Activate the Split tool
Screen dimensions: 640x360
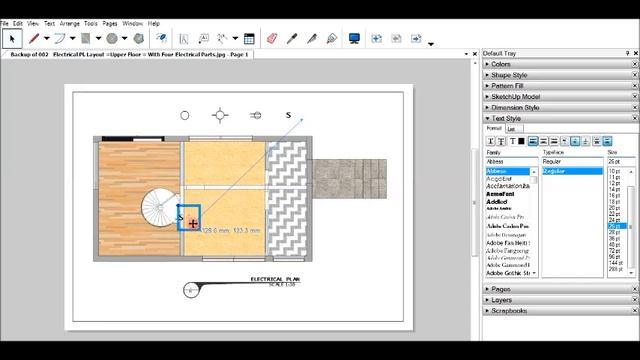tap(312, 39)
